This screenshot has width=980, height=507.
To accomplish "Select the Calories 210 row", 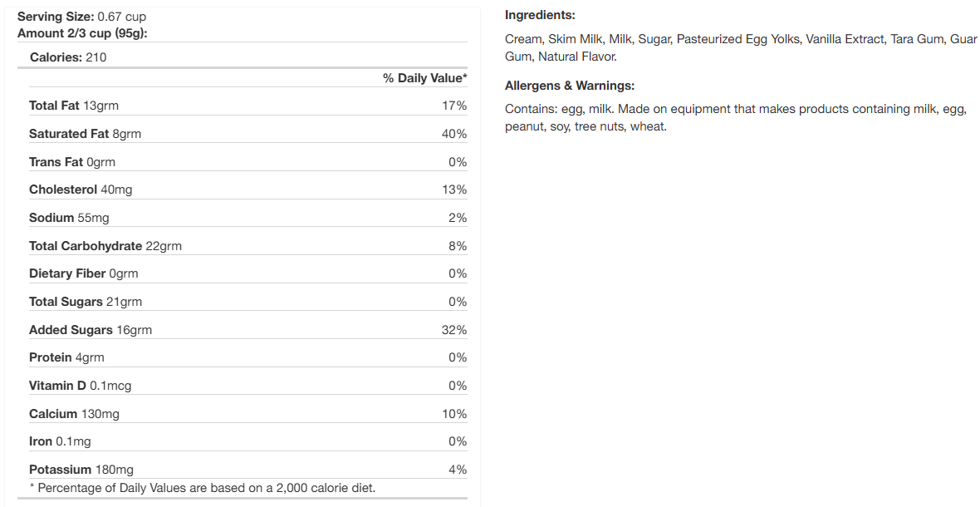I will tap(68, 57).
